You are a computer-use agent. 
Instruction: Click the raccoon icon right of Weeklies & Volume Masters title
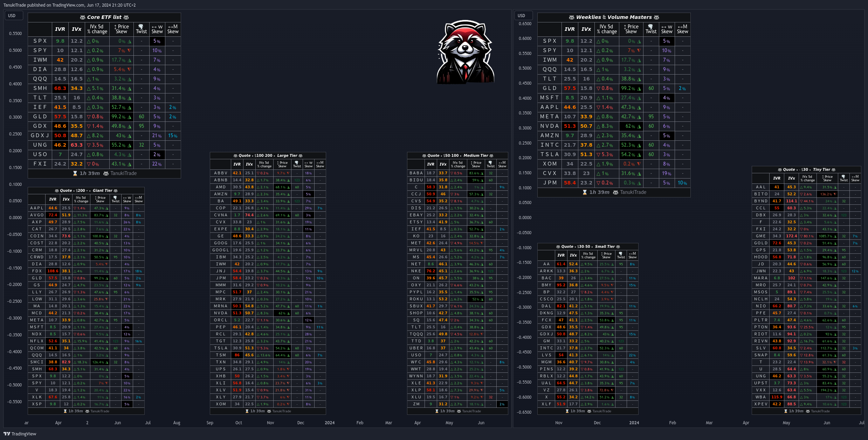coord(656,17)
